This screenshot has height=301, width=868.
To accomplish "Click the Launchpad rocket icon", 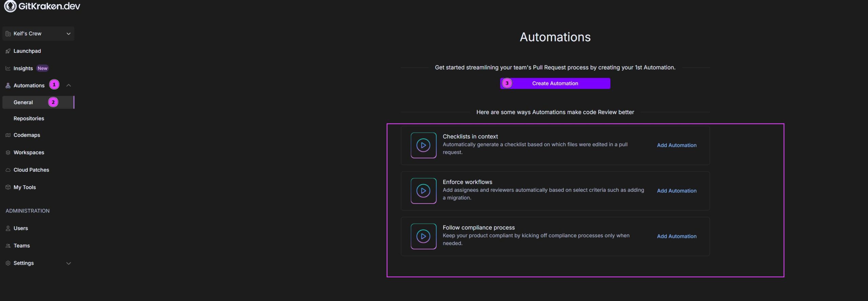I will click(8, 51).
